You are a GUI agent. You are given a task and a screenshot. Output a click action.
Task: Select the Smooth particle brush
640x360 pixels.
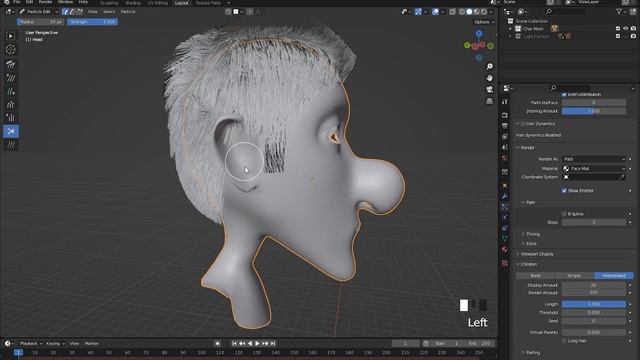pyautogui.click(x=11, y=77)
